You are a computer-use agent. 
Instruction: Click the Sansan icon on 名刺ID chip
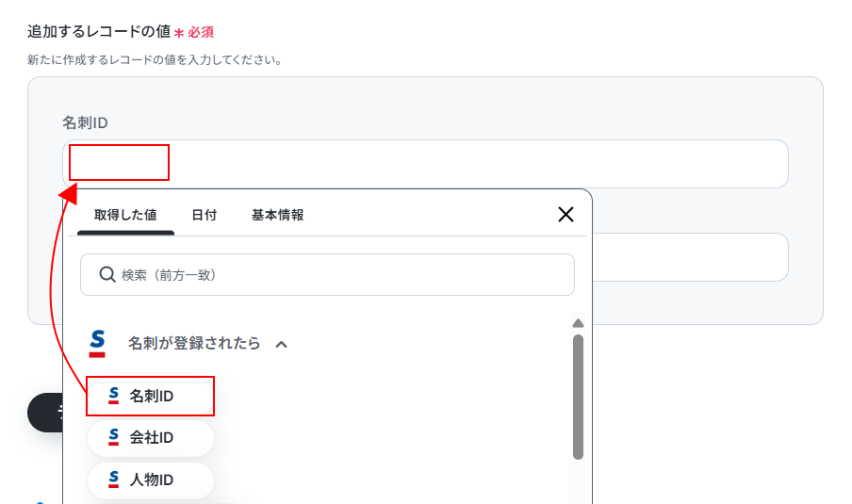click(113, 396)
